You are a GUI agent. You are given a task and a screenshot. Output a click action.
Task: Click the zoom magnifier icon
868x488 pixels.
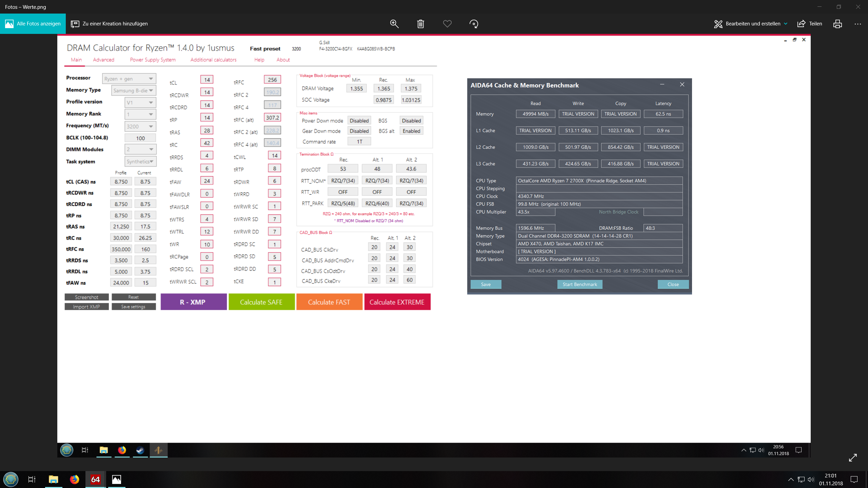[394, 24]
